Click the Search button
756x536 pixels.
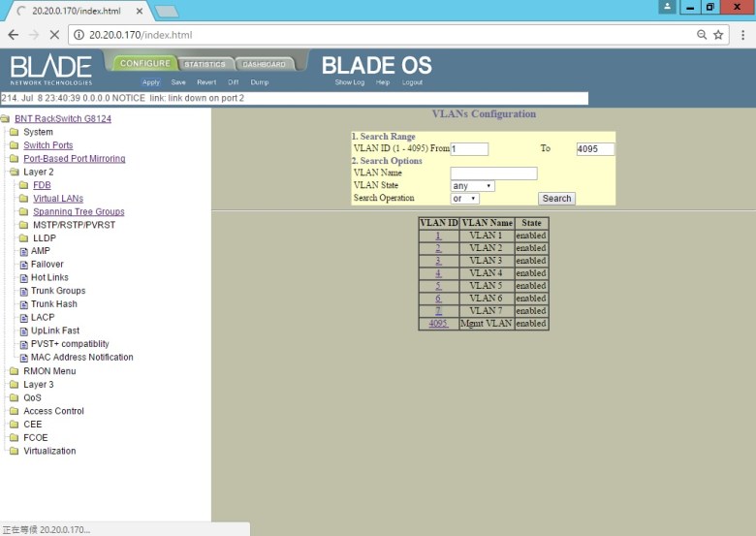coord(556,199)
